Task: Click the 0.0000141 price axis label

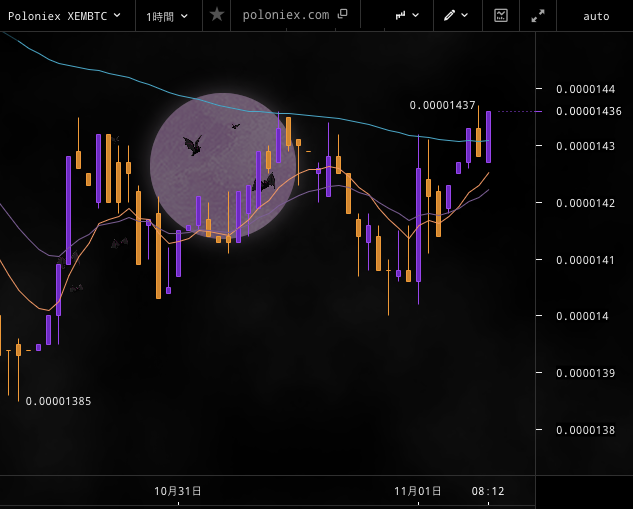Action: point(585,260)
